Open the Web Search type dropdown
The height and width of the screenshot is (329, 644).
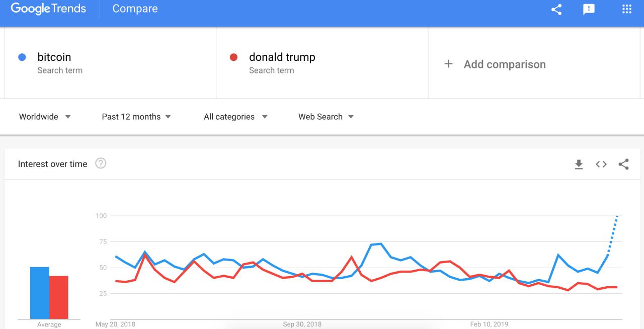tap(325, 116)
